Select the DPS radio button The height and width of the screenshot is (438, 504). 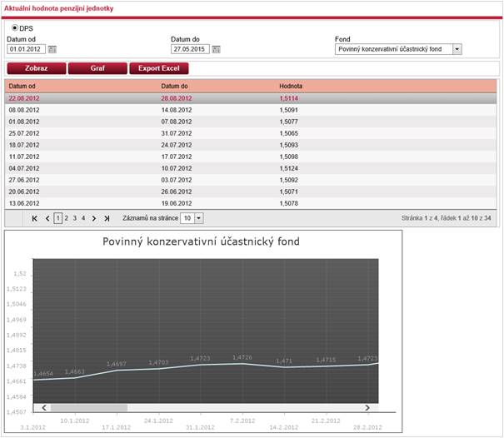(14, 28)
